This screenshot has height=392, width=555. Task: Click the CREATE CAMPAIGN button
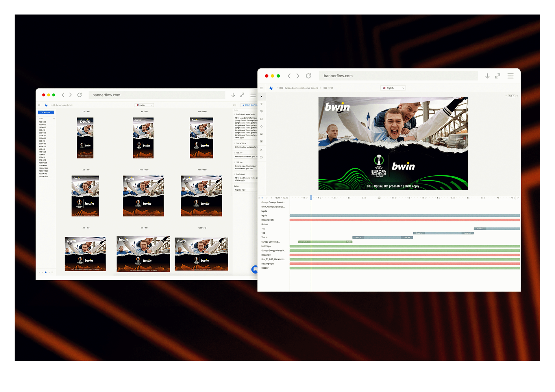tap(249, 105)
